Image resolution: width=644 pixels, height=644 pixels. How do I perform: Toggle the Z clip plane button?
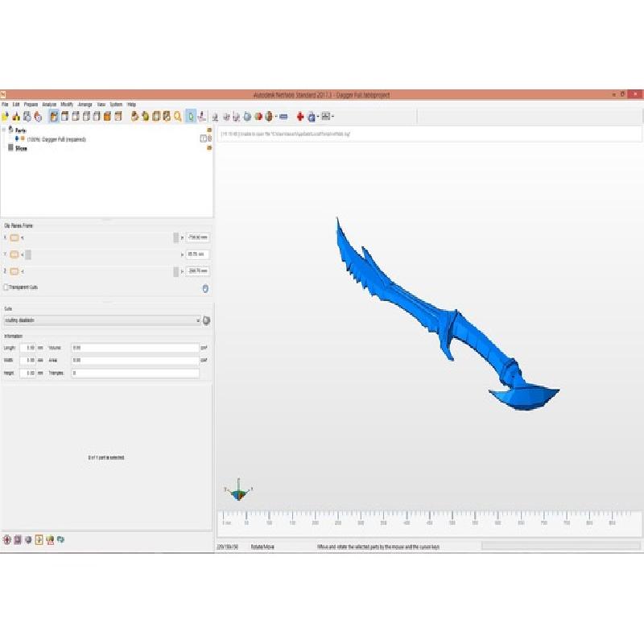[14, 271]
